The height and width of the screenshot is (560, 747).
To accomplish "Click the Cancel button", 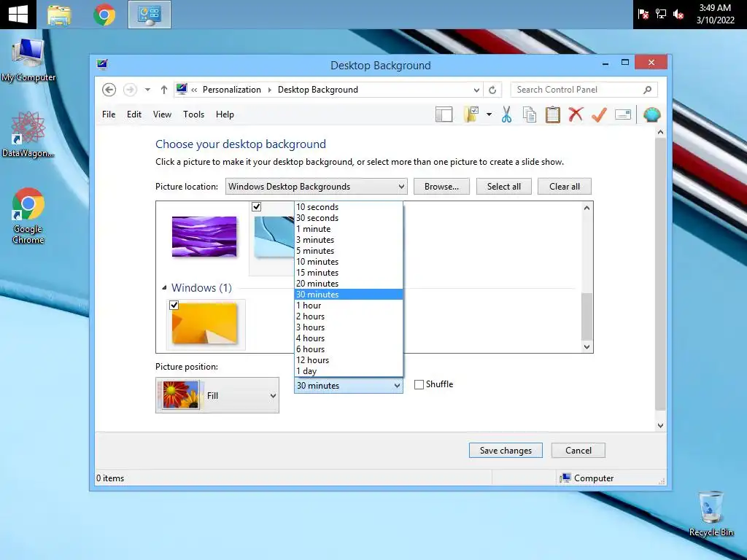I will [x=578, y=451].
